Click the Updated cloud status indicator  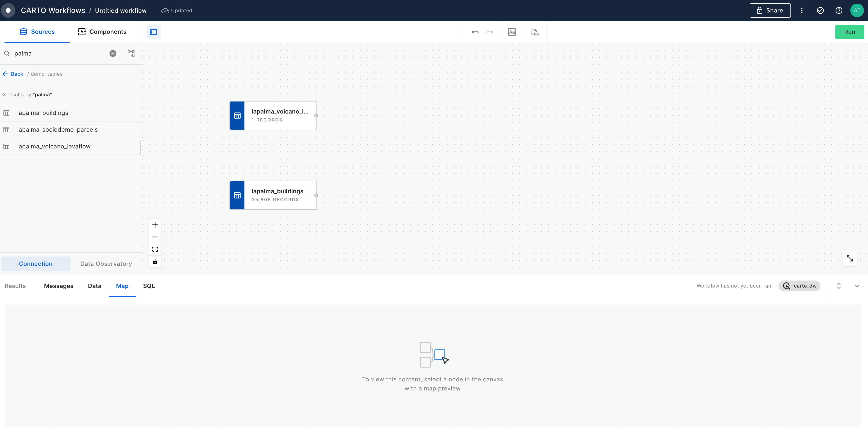[x=177, y=10]
